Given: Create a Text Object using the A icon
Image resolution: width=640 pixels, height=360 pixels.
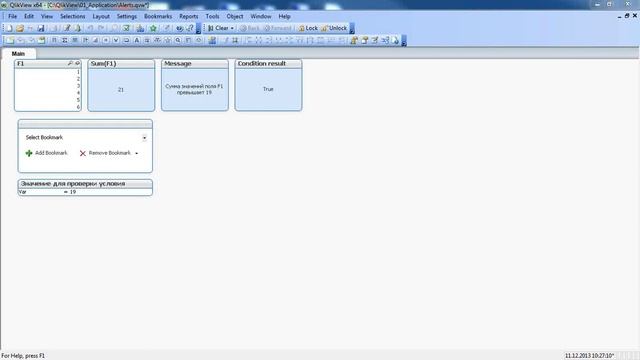Looking at the screenshot, I should pos(137,40).
